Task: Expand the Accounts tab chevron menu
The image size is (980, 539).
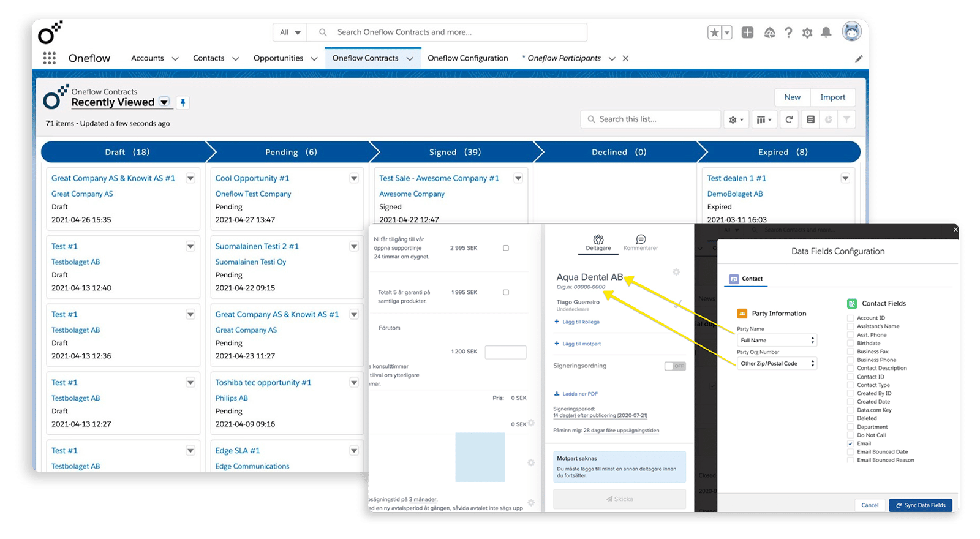Action: click(175, 59)
